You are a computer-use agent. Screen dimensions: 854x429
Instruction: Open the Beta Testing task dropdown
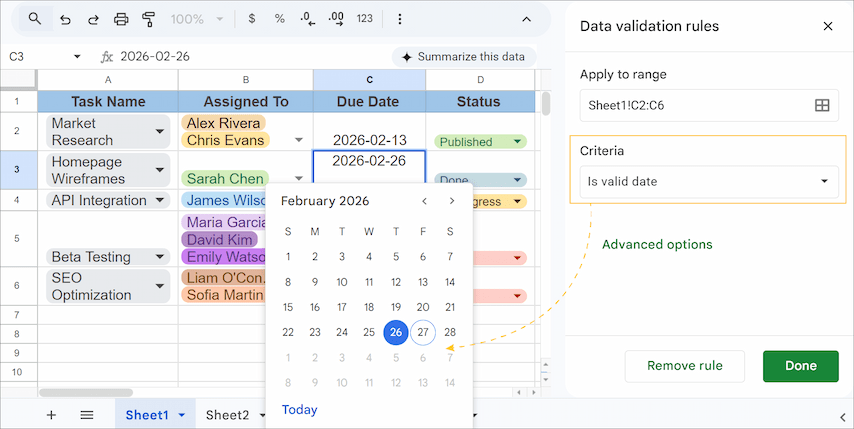(160, 257)
